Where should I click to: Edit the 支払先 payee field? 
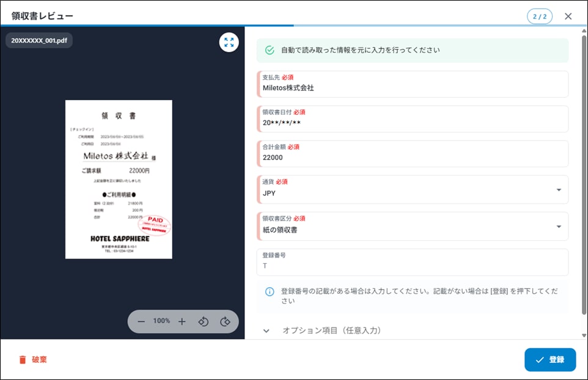413,88
